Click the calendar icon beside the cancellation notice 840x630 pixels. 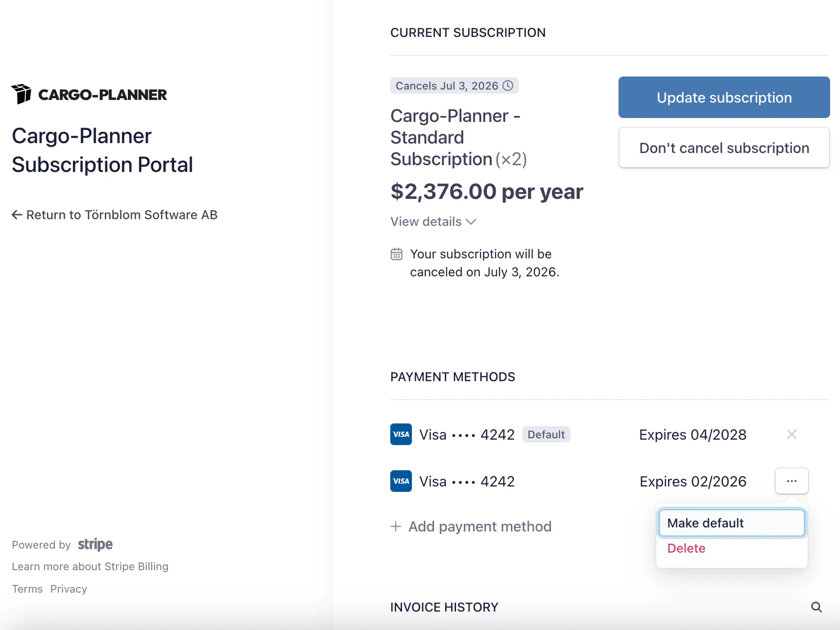[396, 254]
